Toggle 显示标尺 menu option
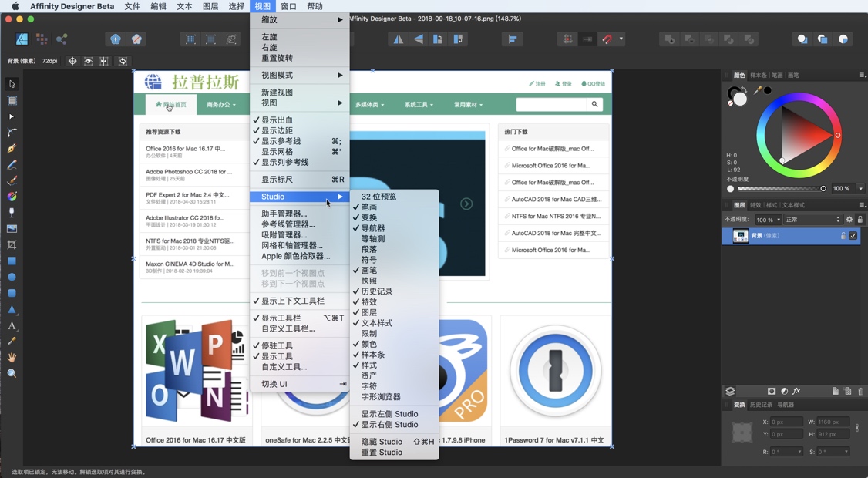The image size is (868, 478). [299, 180]
